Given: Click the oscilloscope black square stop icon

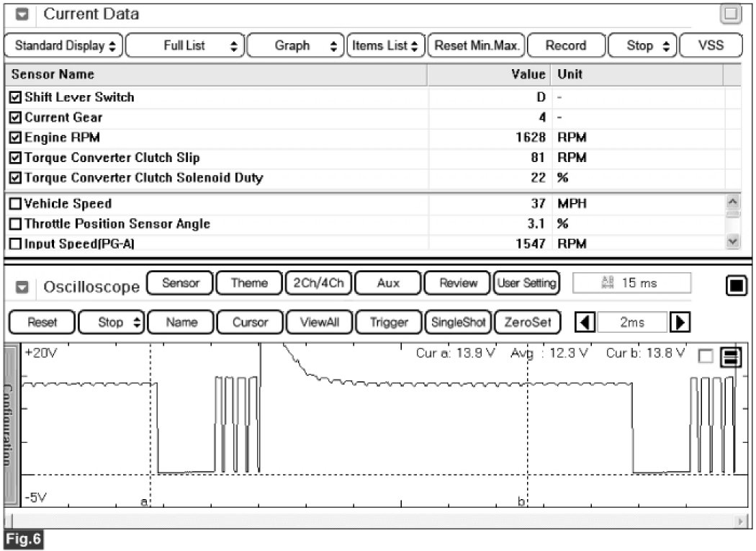Looking at the screenshot, I should tap(736, 286).
